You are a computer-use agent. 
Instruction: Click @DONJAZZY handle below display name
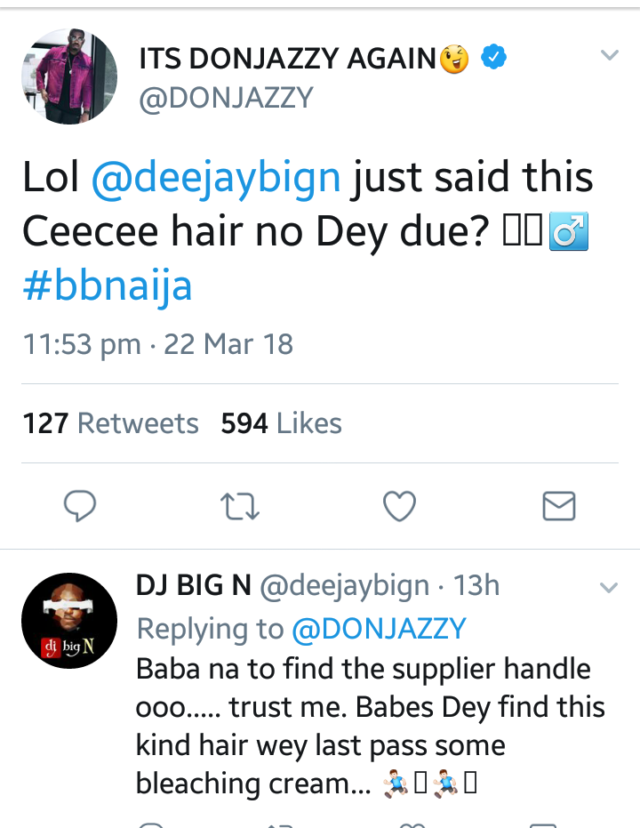pyautogui.click(x=225, y=99)
